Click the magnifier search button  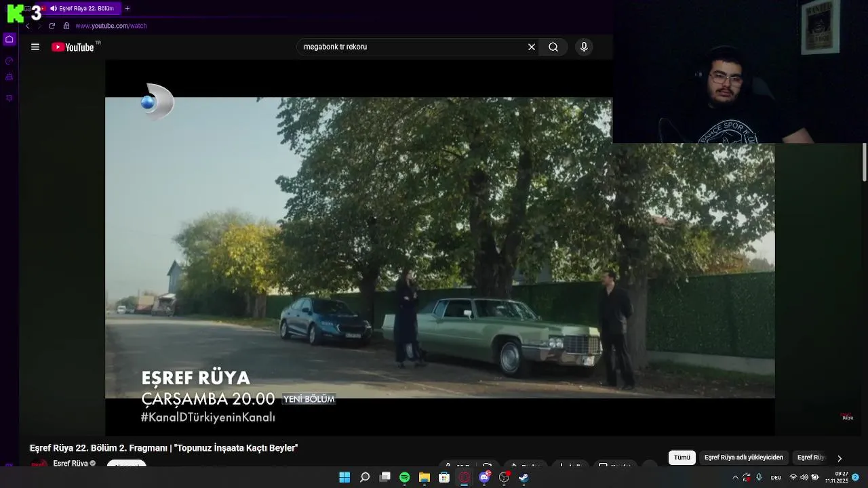(x=553, y=47)
